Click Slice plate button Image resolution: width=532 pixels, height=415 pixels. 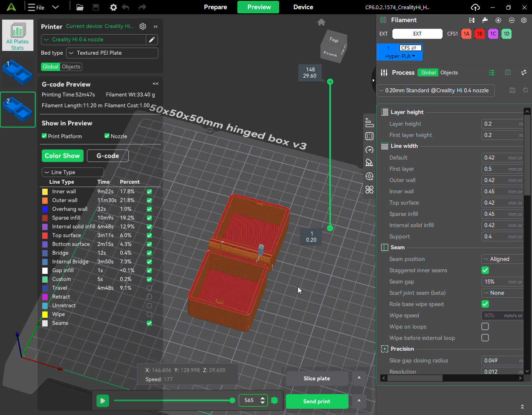317,378
